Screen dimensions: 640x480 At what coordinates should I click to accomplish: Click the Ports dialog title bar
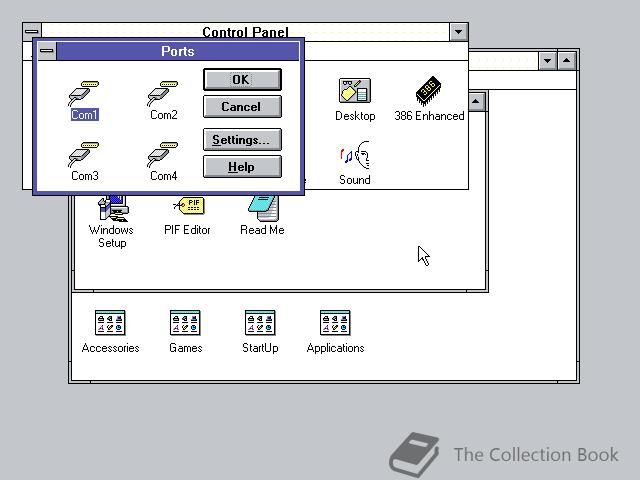coord(178,51)
